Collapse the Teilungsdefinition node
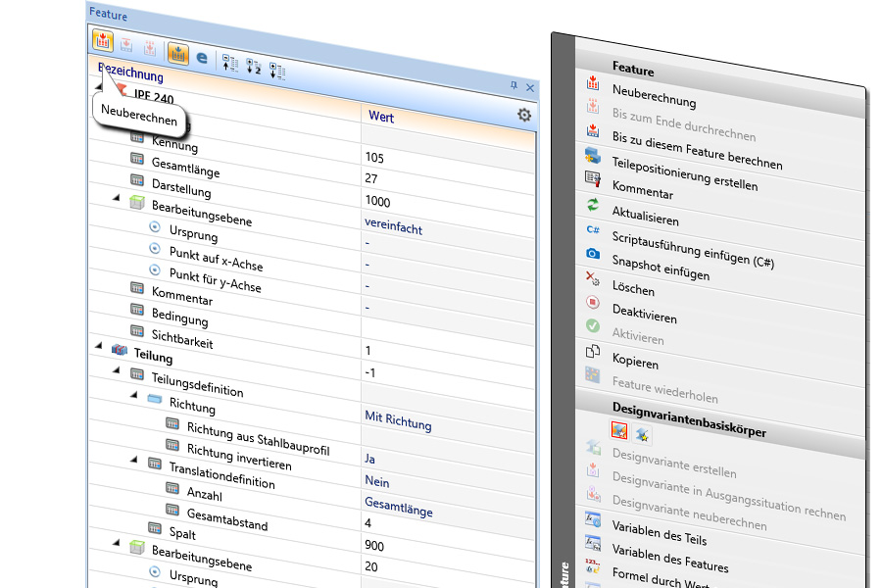The width and height of the screenshot is (882, 588). pos(116,369)
